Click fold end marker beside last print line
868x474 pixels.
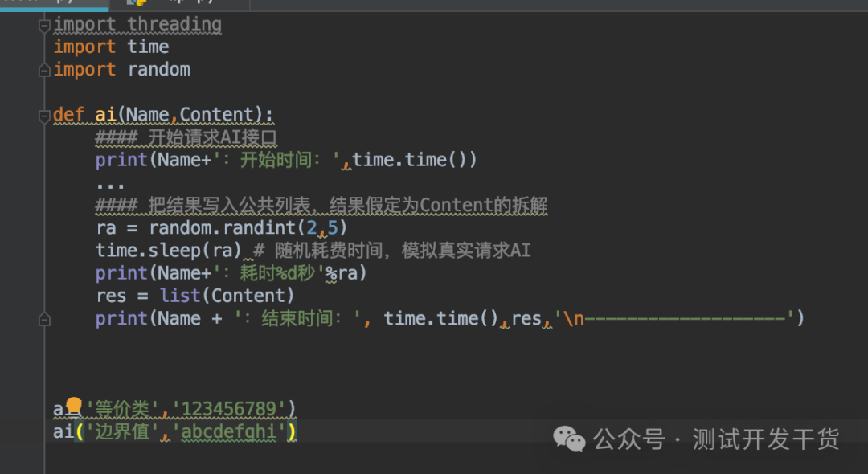coord(44,319)
